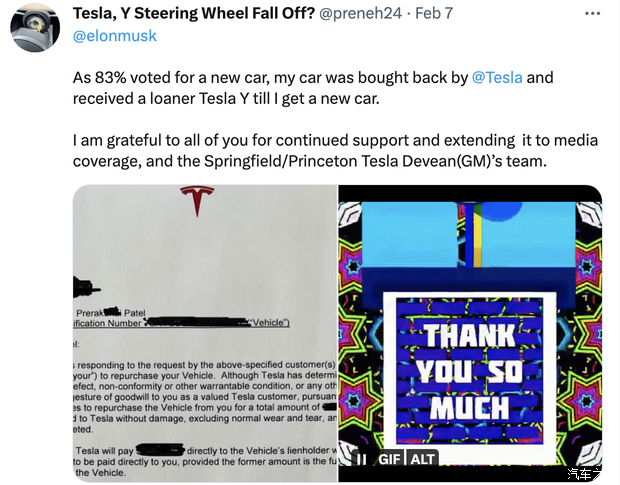Image resolution: width=620 pixels, height=485 pixels.
Task: Click the tweet text about 83% vote
Action: 300,87
